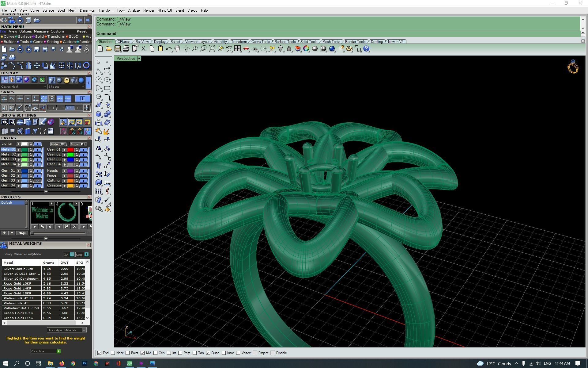Click the Print icon in Standard toolbar
The image size is (588, 368).
point(126,49)
